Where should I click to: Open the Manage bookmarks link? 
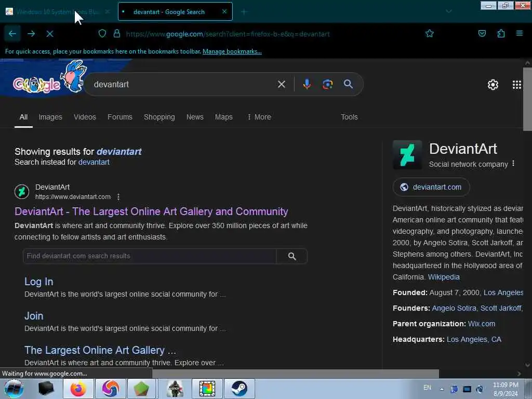pos(232,51)
